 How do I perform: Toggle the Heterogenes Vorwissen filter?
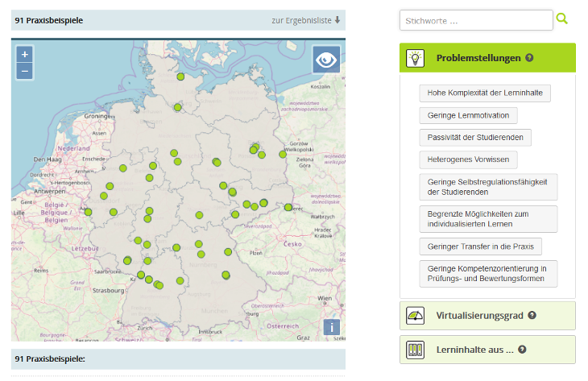pyautogui.click(x=467, y=159)
